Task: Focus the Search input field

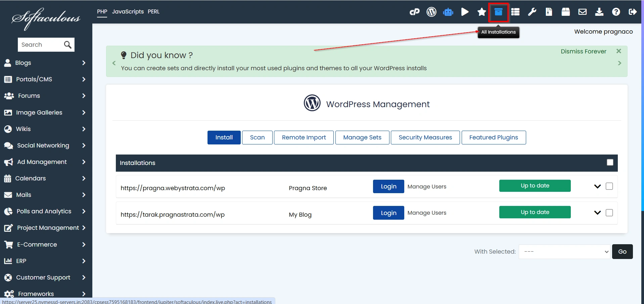Action: click(41, 45)
